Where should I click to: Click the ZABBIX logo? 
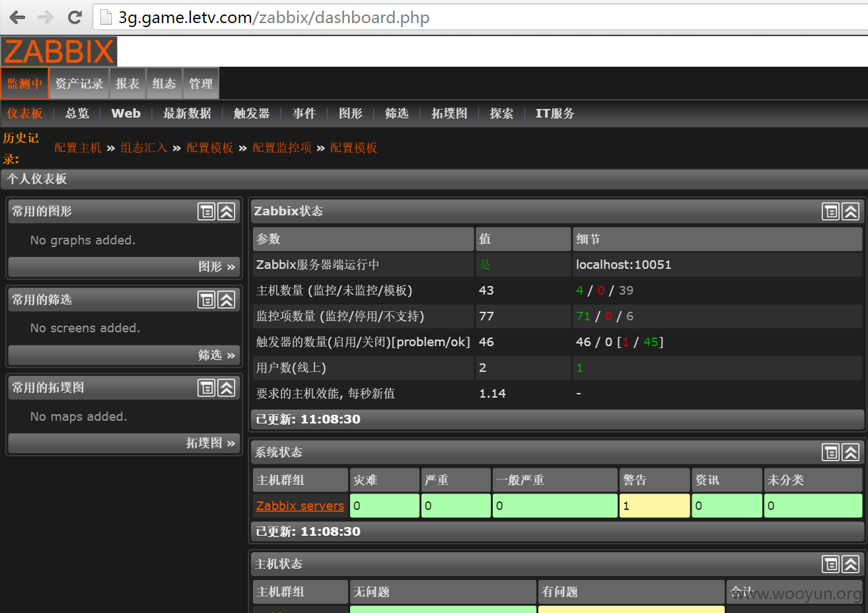(59, 52)
